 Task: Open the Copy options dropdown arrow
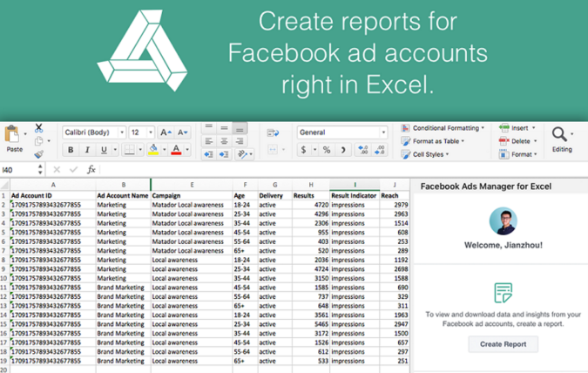point(49,141)
